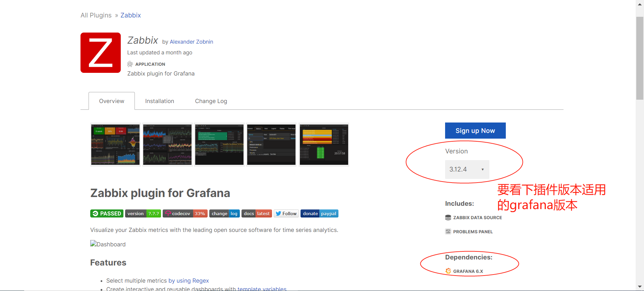The height and width of the screenshot is (291, 644).
Task: Switch to the Overview tab
Action: click(x=112, y=101)
